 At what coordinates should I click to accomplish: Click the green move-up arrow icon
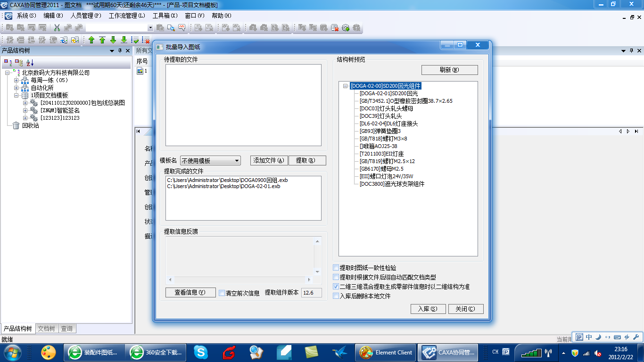tap(91, 40)
